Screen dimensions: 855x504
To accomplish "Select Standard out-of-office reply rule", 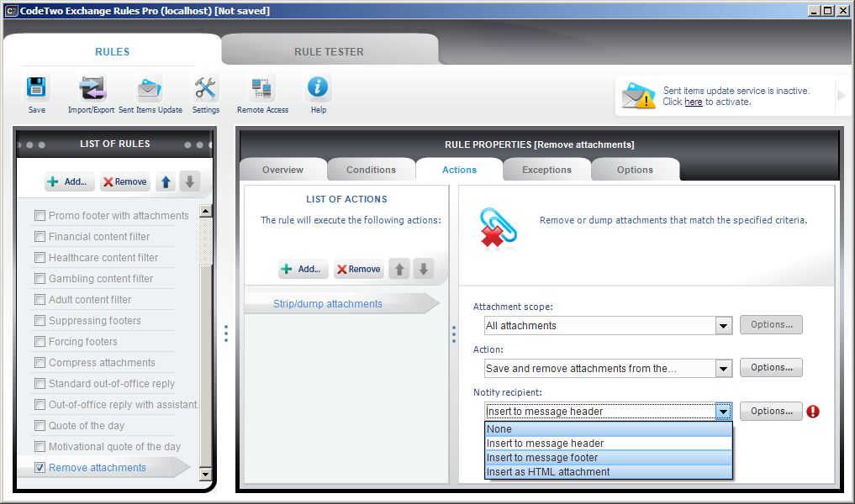I will (112, 384).
